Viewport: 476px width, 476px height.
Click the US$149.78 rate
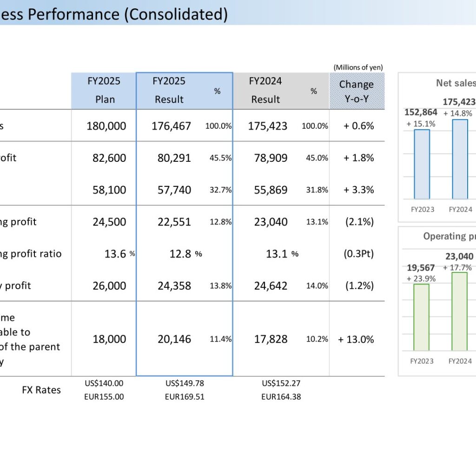[185, 383]
